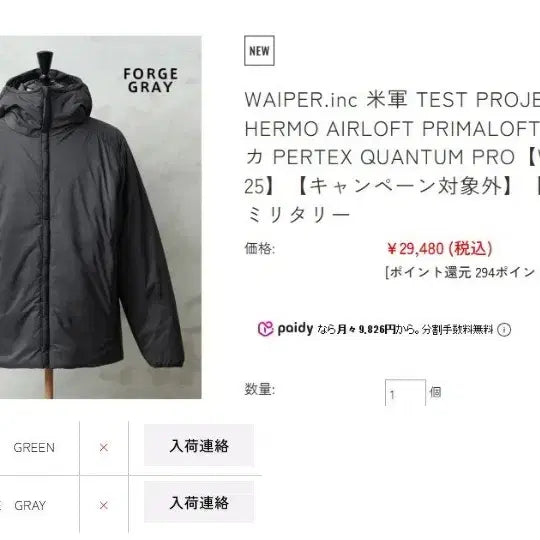Click the FORGE GRAY label on image

[x=151, y=80]
